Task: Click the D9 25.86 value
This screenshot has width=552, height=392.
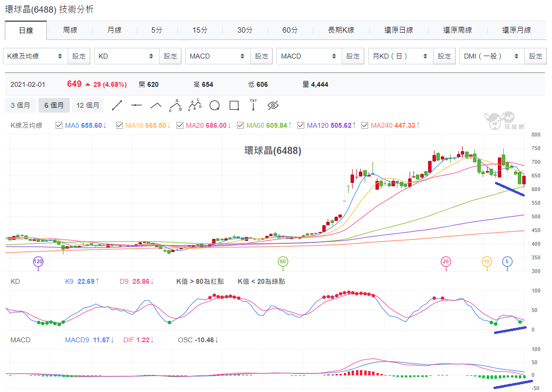Action: (137, 281)
